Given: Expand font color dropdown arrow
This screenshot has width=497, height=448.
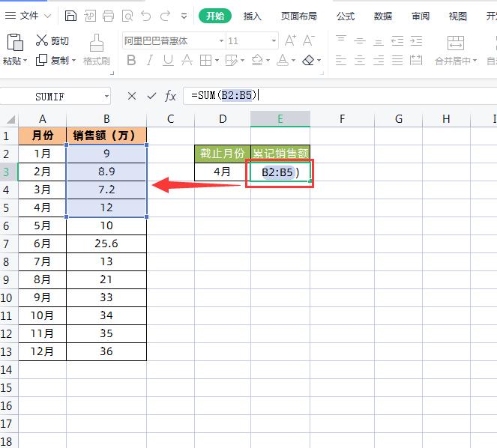Looking at the screenshot, I should pos(293,60).
